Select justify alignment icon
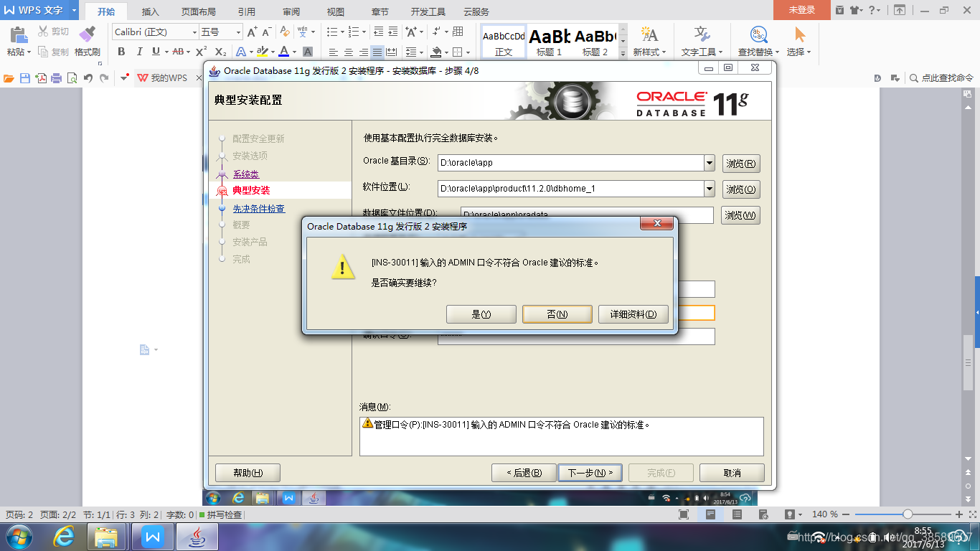Screen dimensions: 980x551 (377, 52)
